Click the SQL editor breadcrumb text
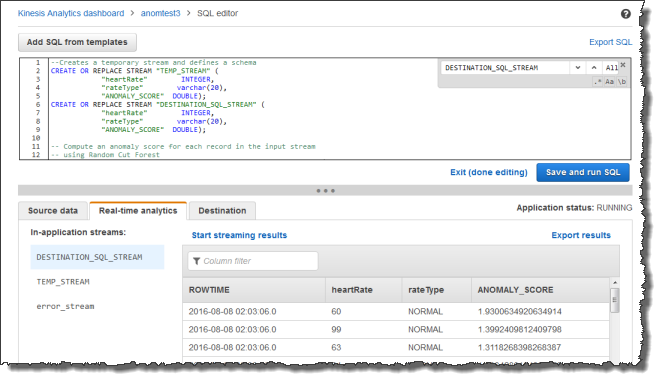 point(217,13)
